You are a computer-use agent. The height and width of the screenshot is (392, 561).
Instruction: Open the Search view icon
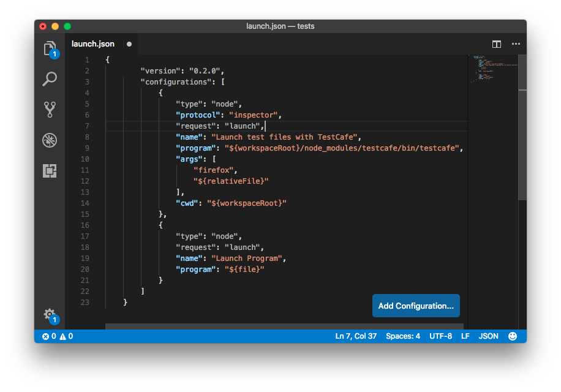point(50,79)
